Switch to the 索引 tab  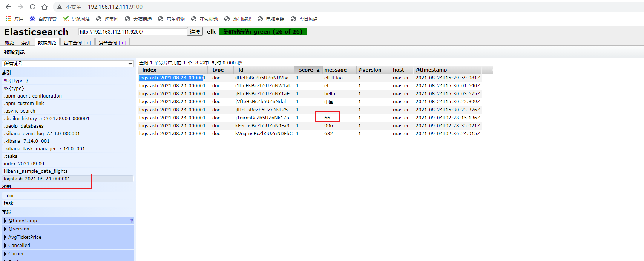click(x=26, y=43)
